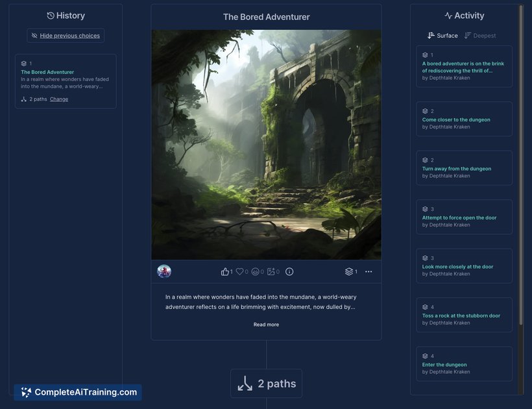The image size is (532, 409).
Task: Click the laughing emoji reaction icon
Action: (x=255, y=271)
